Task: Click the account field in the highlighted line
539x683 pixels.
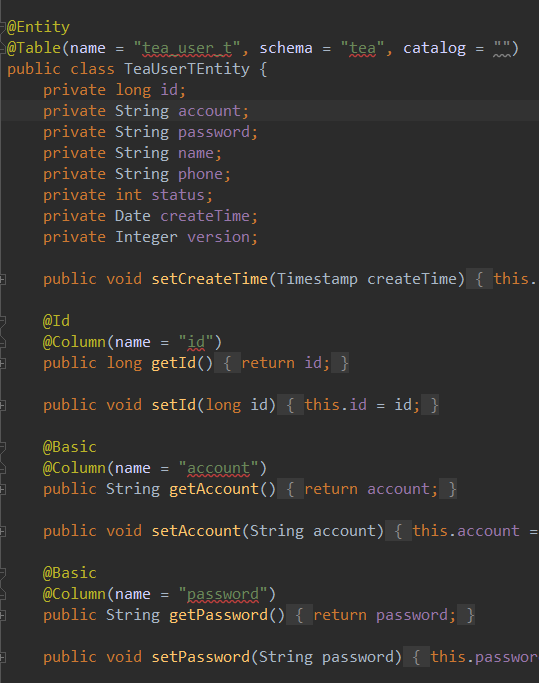Action: [x=209, y=111]
